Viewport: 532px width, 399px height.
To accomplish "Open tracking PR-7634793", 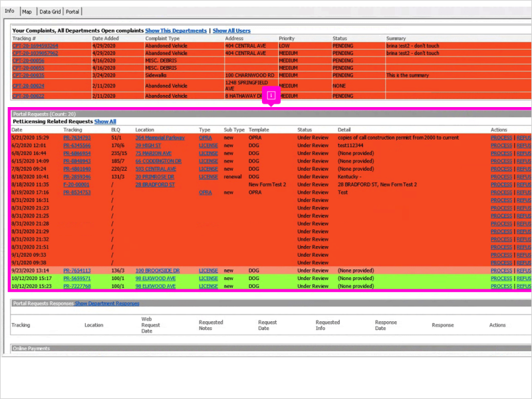I will pyautogui.click(x=77, y=138).
